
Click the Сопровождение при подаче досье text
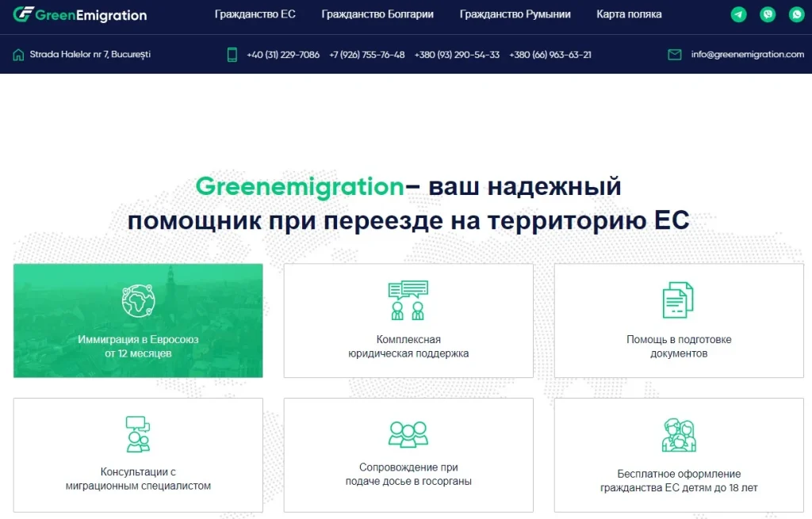click(x=408, y=474)
